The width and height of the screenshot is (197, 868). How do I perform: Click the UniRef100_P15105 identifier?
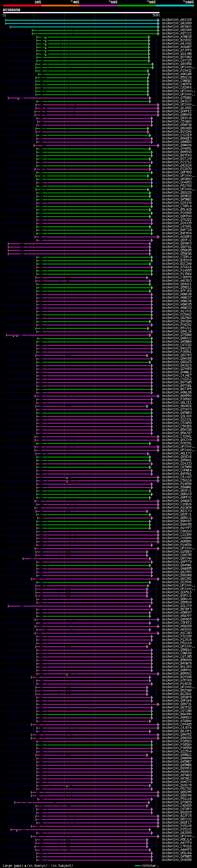pos(177,826)
